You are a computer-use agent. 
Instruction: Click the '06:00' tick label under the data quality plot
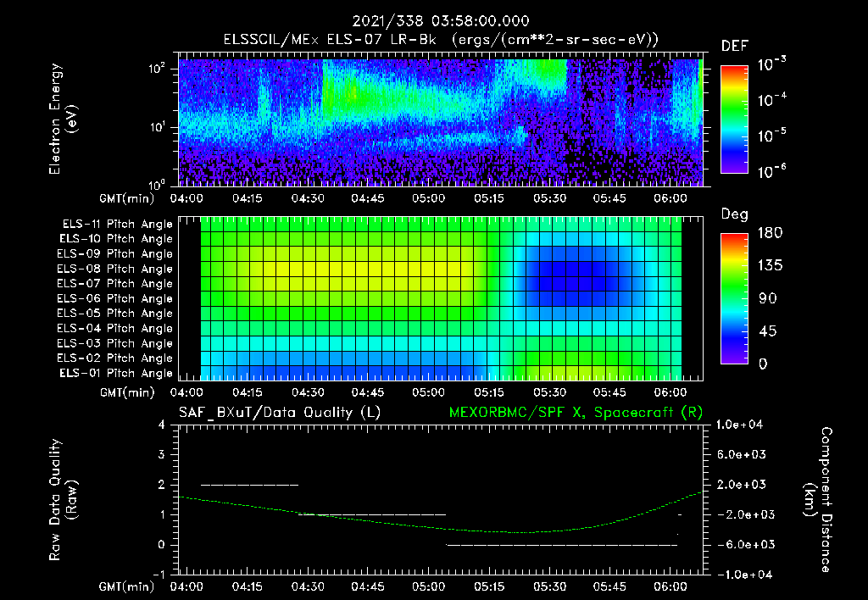pyautogui.click(x=670, y=586)
